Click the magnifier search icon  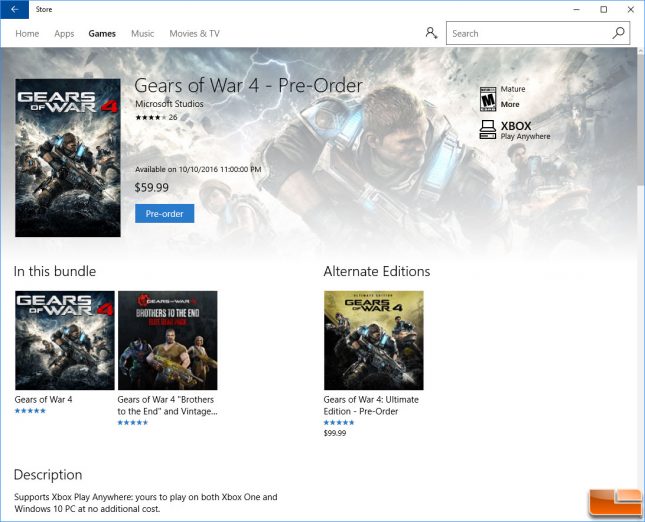618,33
